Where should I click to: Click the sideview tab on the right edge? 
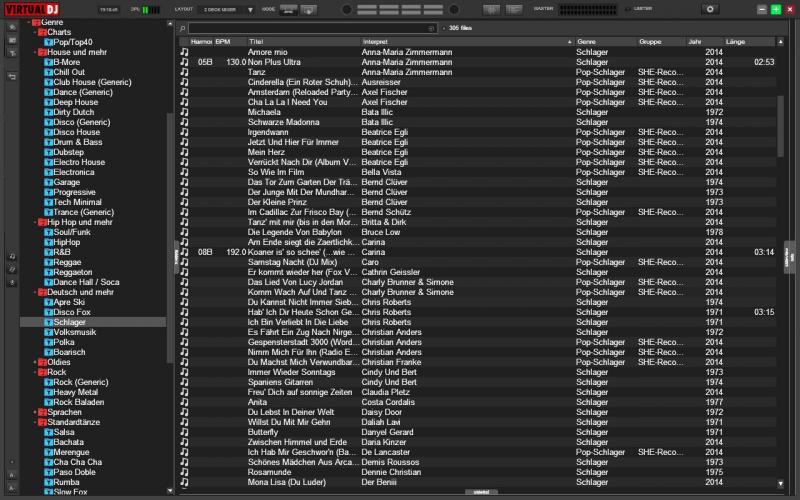(x=790, y=257)
